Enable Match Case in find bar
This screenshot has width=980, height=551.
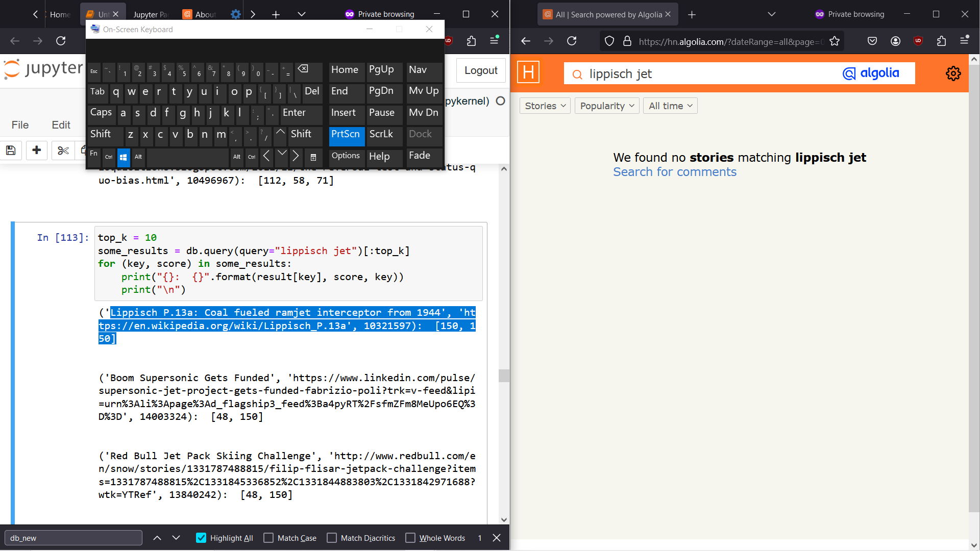(x=268, y=538)
